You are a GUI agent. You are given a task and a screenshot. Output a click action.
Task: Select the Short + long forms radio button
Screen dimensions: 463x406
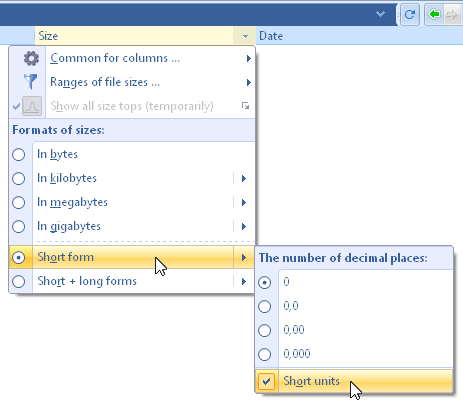[x=19, y=281]
